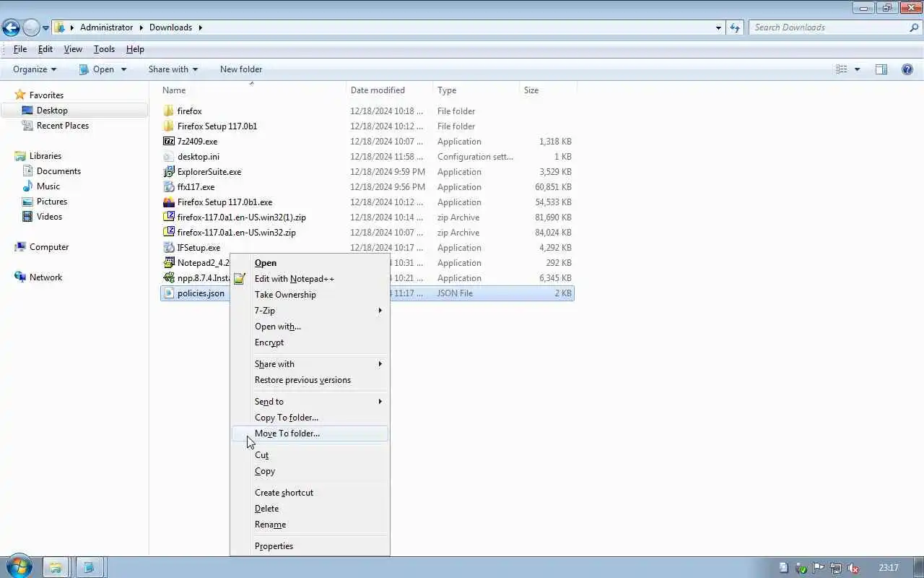This screenshot has width=924, height=578.
Task: Open the File menu
Action: (x=20, y=49)
